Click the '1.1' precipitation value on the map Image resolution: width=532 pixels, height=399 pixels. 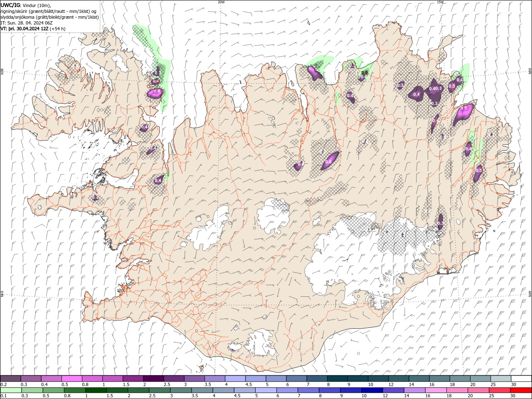click(x=465, y=108)
